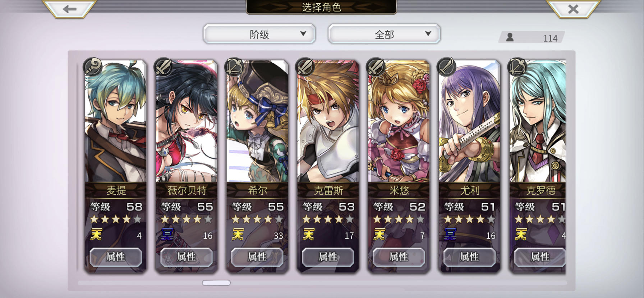The width and height of the screenshot is (644, 298).
Task: Click the katana icon on 尤利's card
Action: [x=447, y=67]
